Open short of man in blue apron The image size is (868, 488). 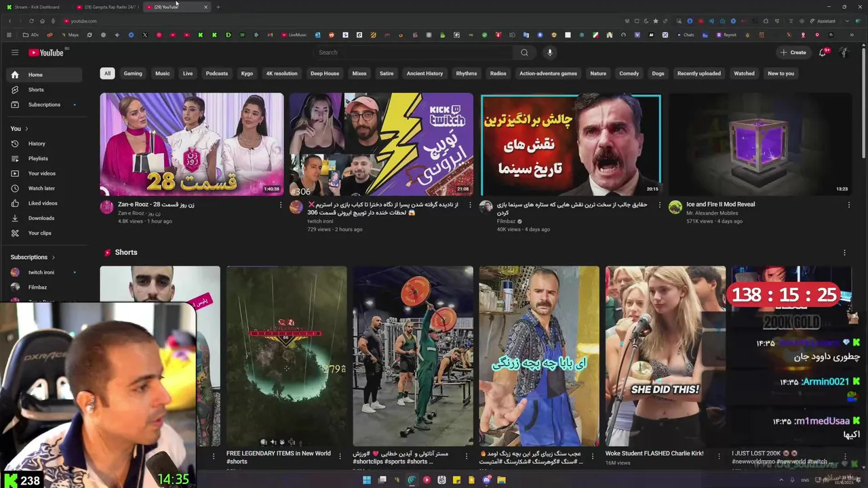[539, 356]
